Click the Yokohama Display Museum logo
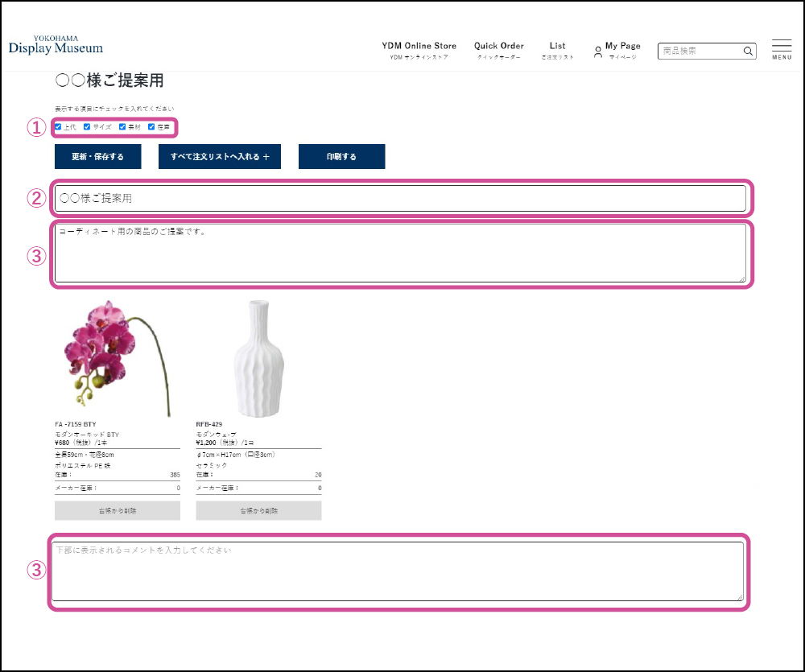 (x=56, y=45)
